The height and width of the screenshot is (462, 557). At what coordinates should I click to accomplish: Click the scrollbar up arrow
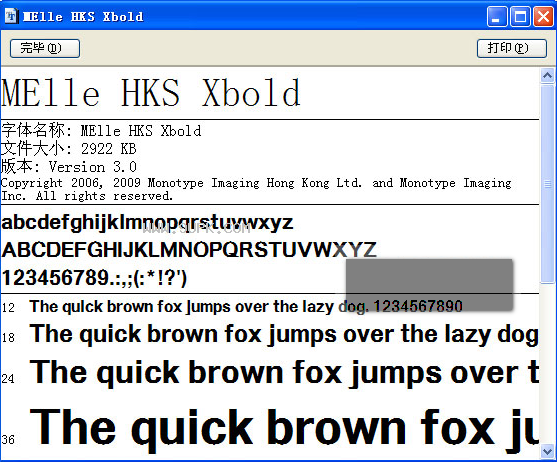[x=547, y=76]
